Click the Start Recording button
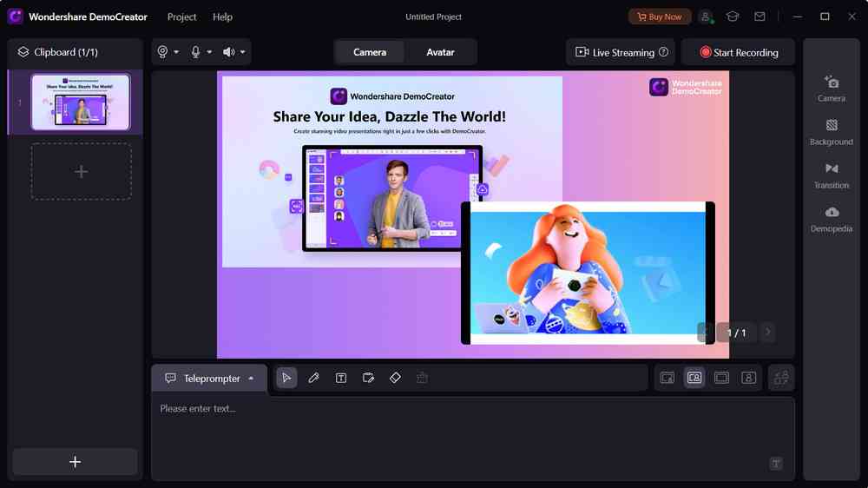 tap(739, 52)
